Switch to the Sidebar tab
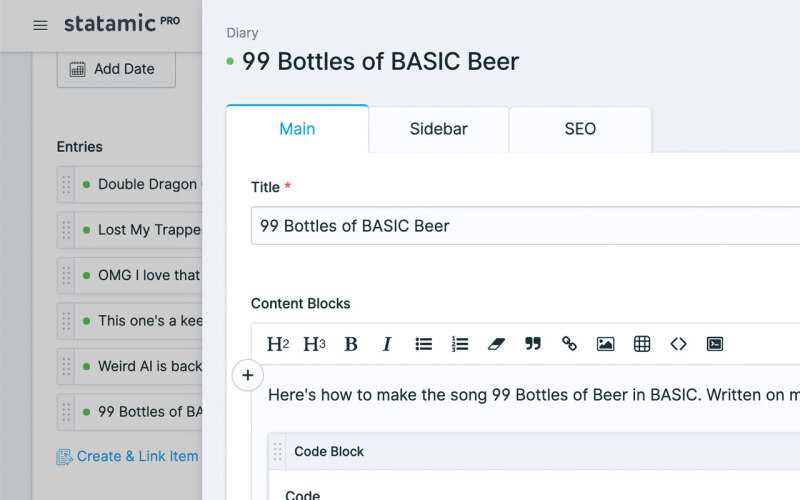This screenshot has width=800, height=500. tap(438, 129)
